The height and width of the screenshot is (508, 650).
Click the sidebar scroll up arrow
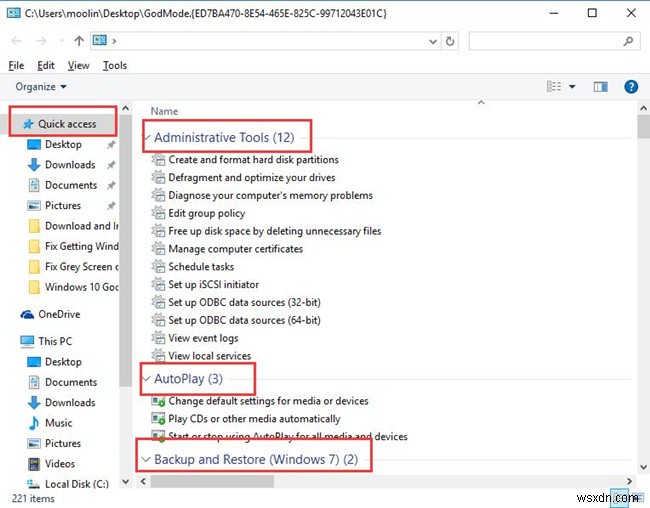tap(126, 108)
